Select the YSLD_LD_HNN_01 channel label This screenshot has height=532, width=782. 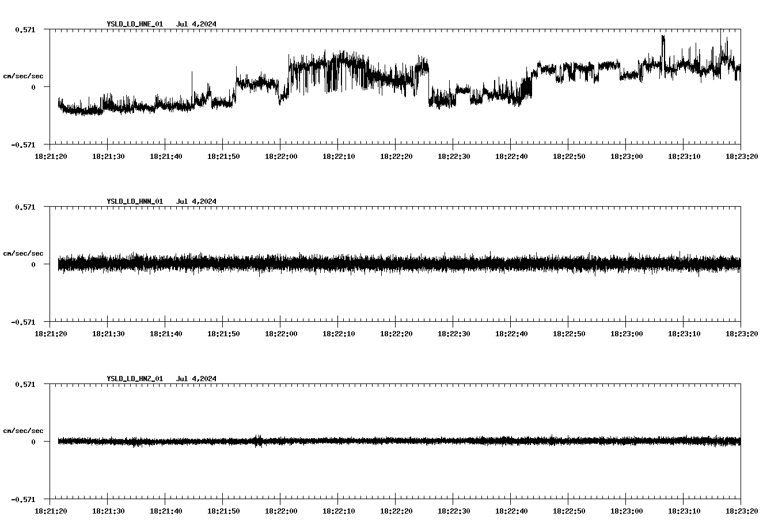(x=134, y=201)
